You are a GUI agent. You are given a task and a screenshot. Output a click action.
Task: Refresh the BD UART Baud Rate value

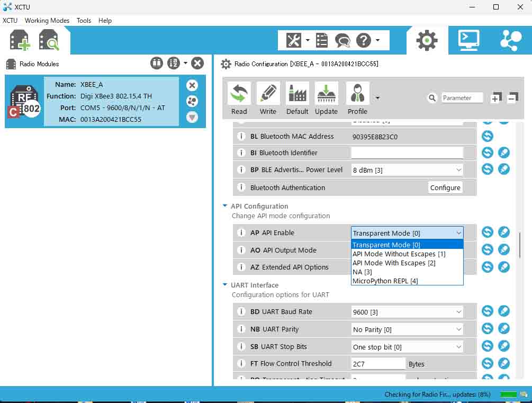click(x=488, y=311)
